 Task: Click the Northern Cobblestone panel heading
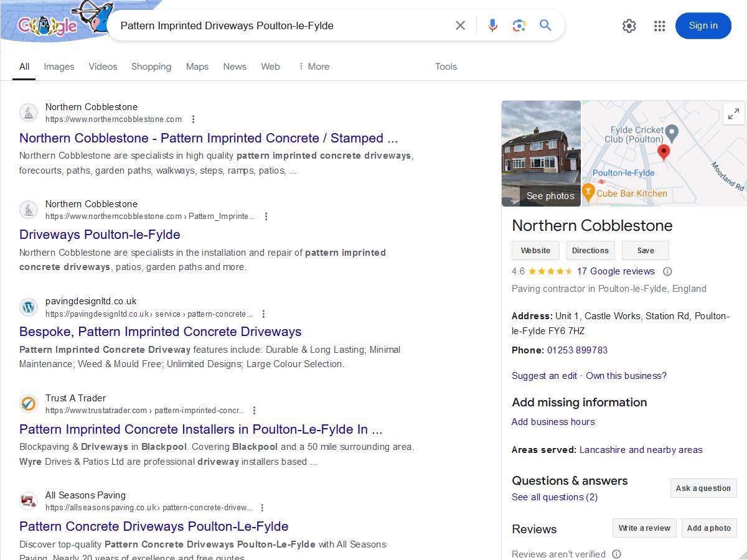pyautogui.click(x=592, y=225)
